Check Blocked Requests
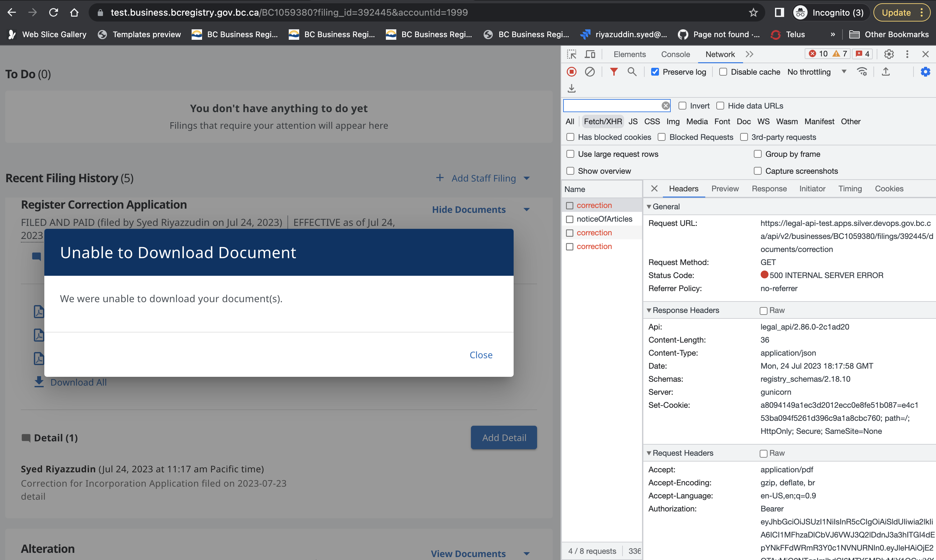 tap(661, 137)
